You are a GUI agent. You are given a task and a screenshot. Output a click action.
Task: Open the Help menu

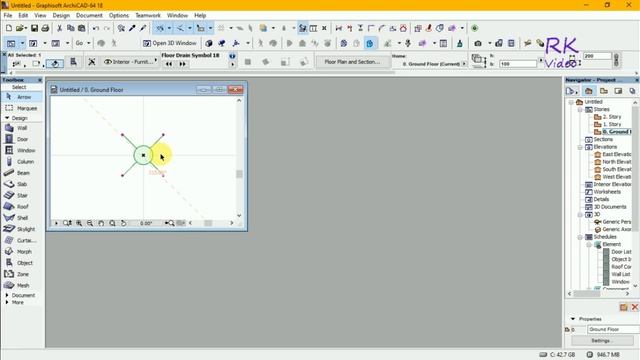coord(200,16)
